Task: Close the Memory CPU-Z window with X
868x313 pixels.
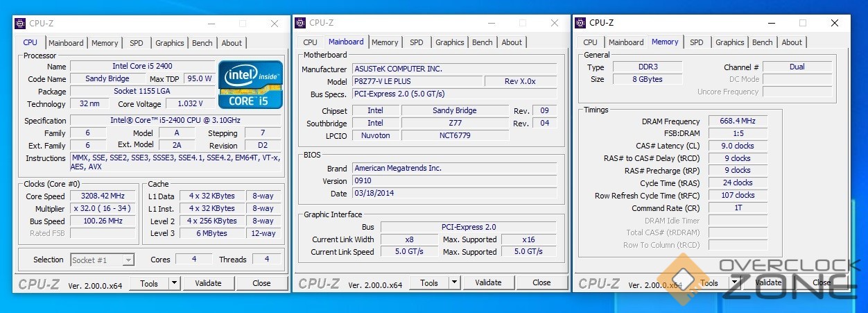Action: pyautogui.click(x=834, y=23)
